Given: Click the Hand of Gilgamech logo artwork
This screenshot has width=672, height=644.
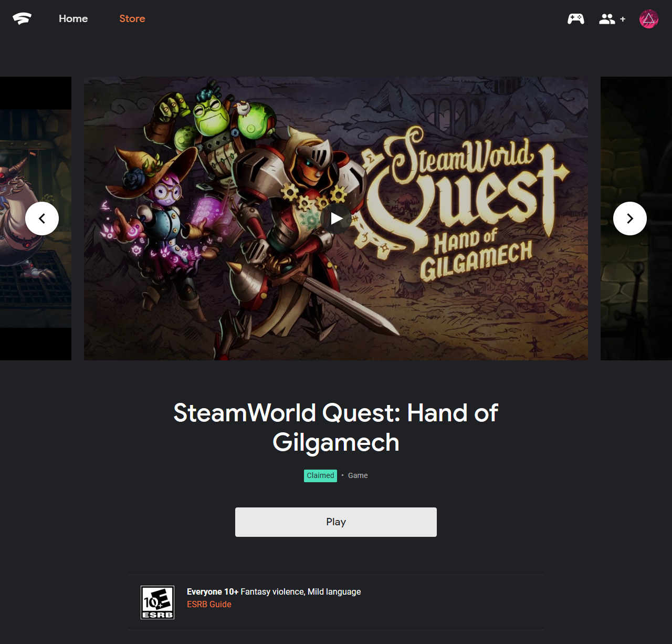Looking at the screenshot, I should pyautogui.click(x=465, y=202).
